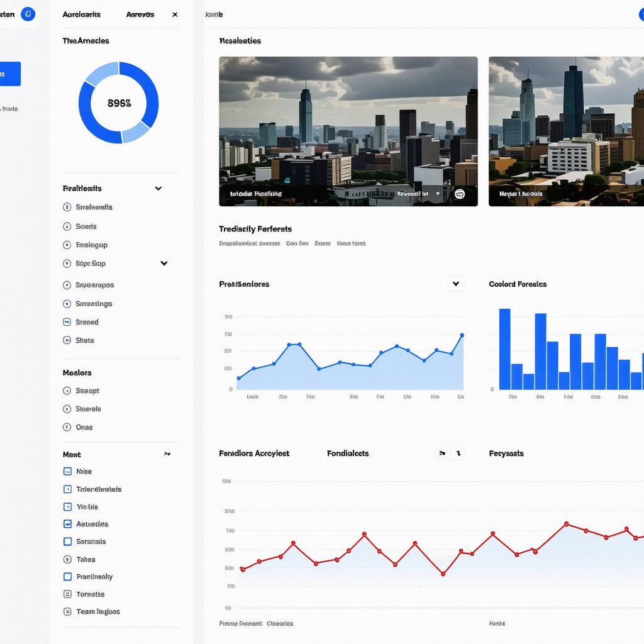
Task: Click the Team legipes list item
Action: coord(91,611)
